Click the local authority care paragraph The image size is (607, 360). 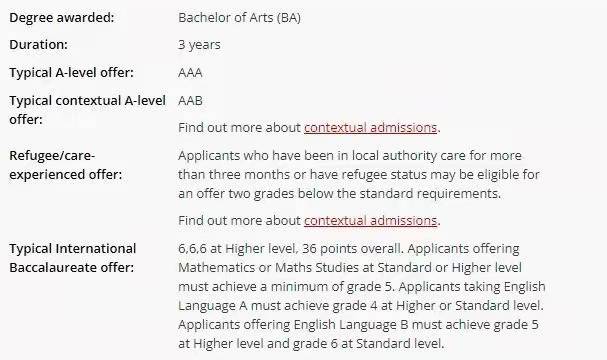pos(358,174)
